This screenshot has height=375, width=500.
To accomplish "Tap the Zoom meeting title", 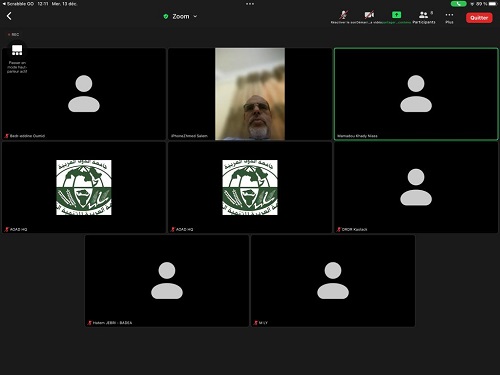I will point(181,16).
